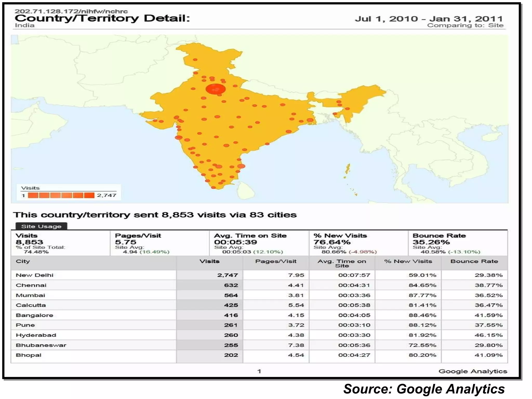Click the Bhubaneswar city name
Image resolution: width=532 pixels, height=399 pixels.
[41, 345]
